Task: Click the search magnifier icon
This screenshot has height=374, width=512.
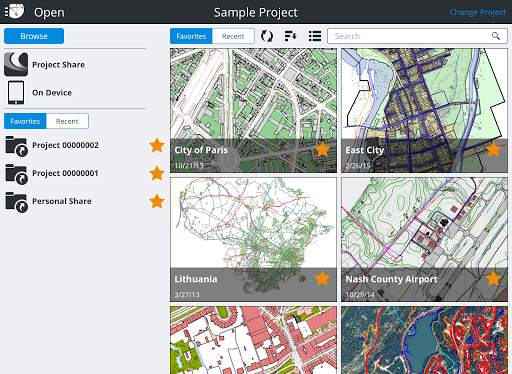Action: (496, 36)
